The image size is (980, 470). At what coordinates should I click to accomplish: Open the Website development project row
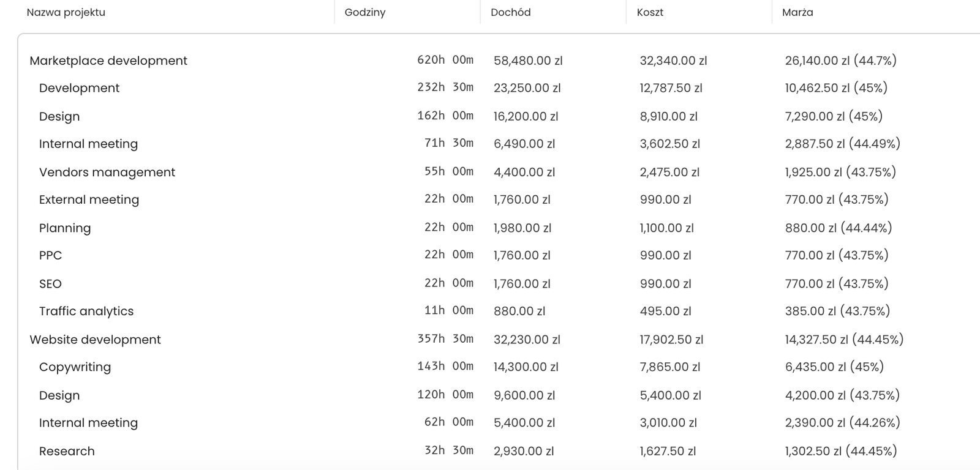pos(95,340)
